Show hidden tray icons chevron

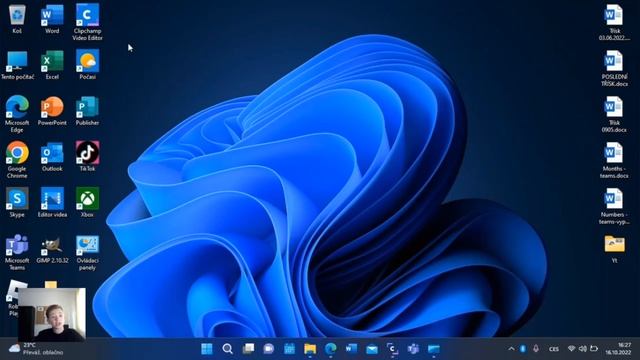pos(511,349)
